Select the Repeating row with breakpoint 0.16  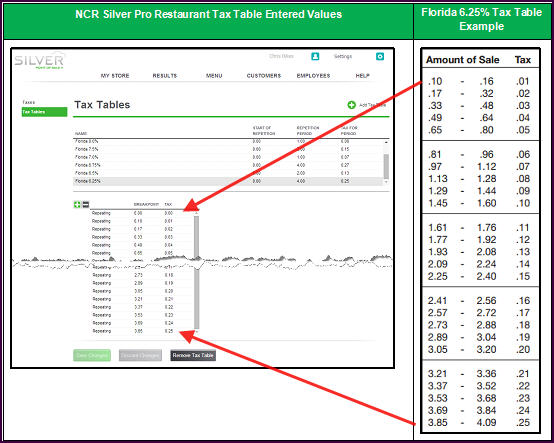[x=141, y=221]
